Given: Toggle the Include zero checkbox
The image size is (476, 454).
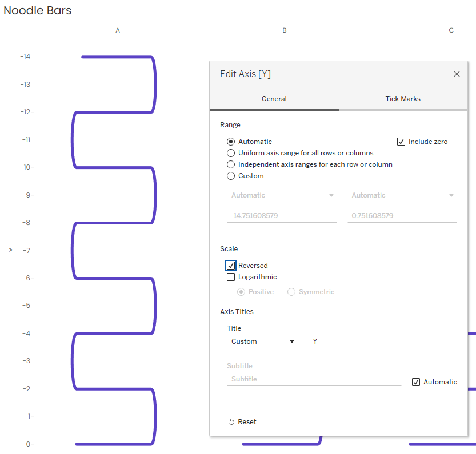Looking at the screenshot, I should (x=401, y=142).
